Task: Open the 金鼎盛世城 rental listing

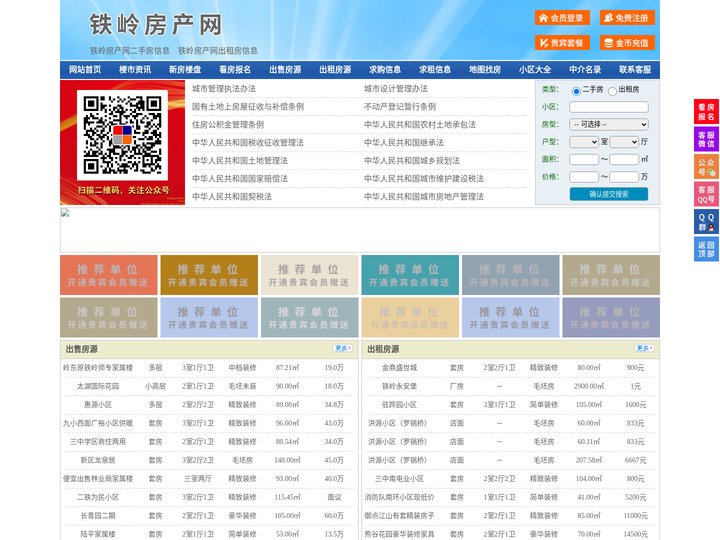Action: 399,368
